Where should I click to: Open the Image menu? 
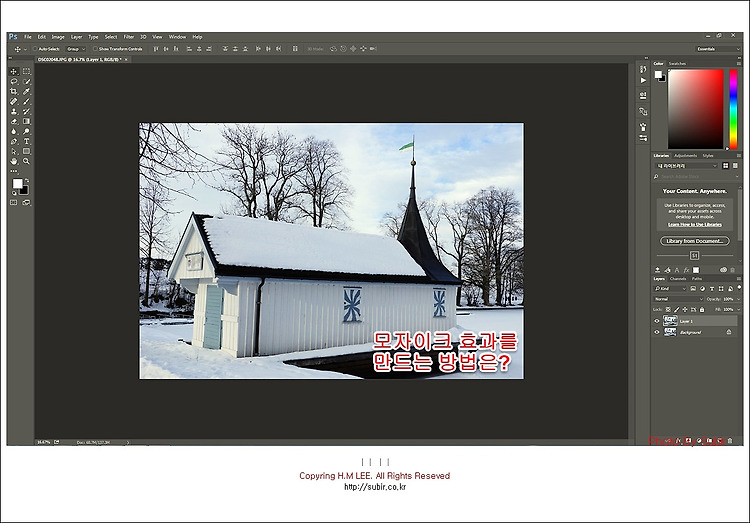coord(58,37)
